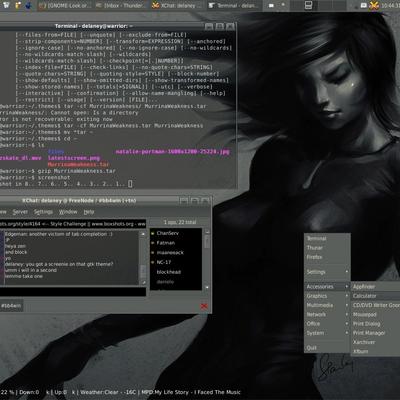Open Appfinder from Accessories submenu
The image size is (400, 400).
point(376,287)
